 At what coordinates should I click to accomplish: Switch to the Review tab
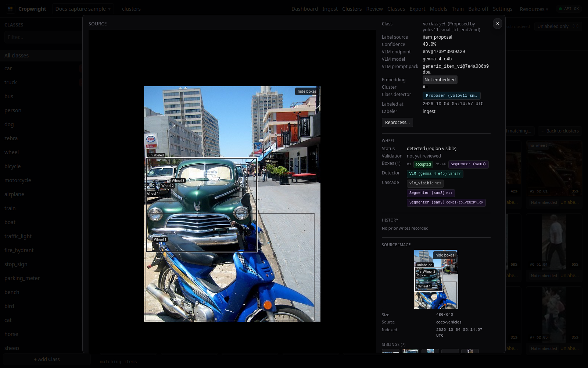pos(374,9)
